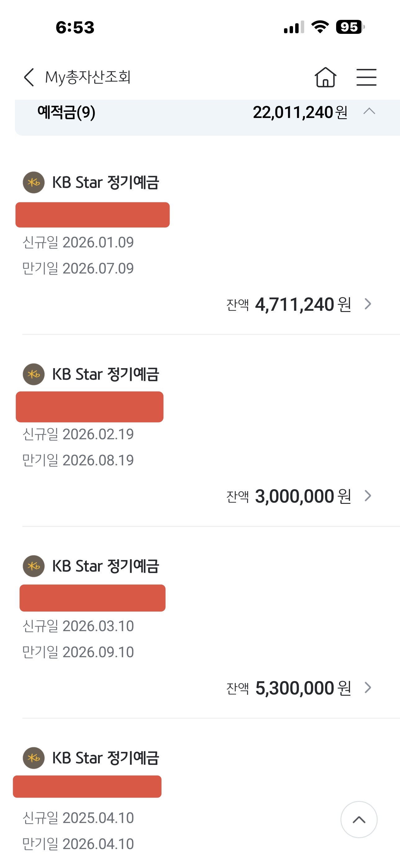Open details chevron for 5,300,000원 balance
The height and width of the screenshot is (868, 400).
coord(368,687)
